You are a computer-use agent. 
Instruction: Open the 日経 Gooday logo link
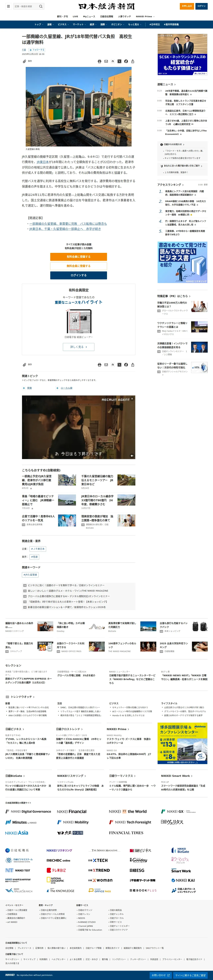point(139,860)
